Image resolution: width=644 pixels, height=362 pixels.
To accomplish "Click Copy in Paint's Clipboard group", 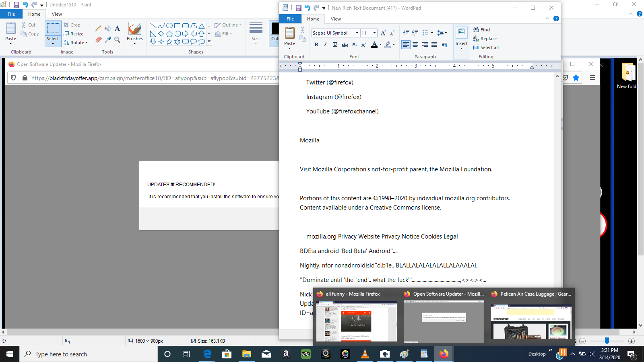I will pyautogui.click(x=30, y=34).
